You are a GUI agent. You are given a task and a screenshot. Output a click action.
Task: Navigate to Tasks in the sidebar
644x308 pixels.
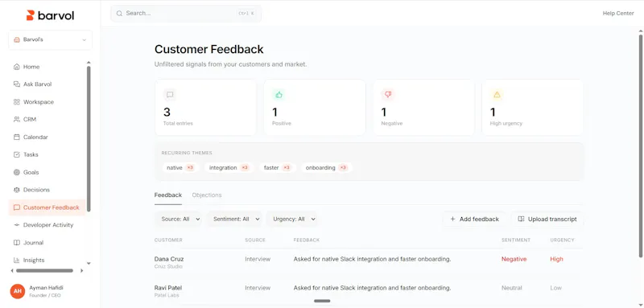[x=47, y=154]
